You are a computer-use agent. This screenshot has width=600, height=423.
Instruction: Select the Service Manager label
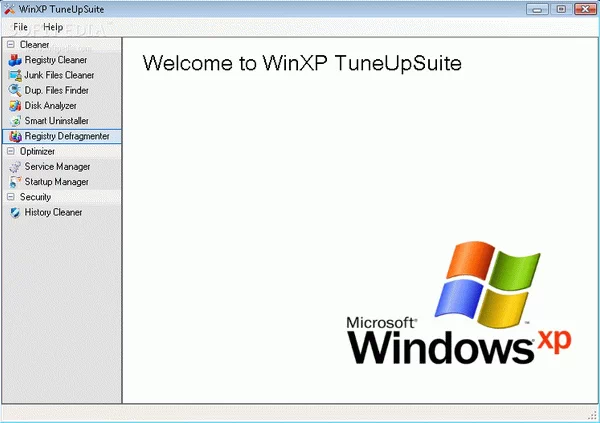[57, 167]
